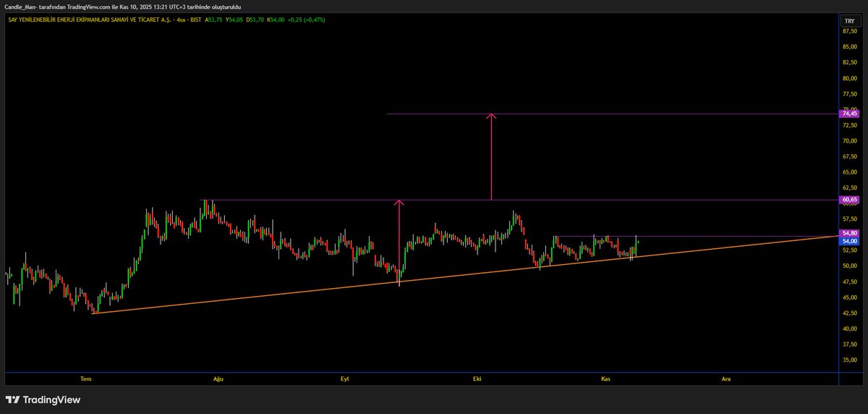The height and width of the screenshot is (414, 868).
Task: Click the low price value D53,70
Action: click(255, 20)
